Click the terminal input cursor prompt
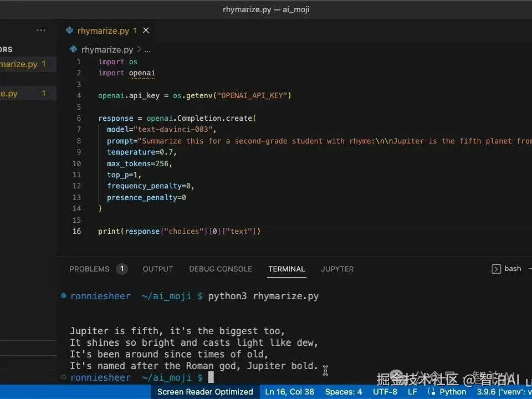 point(211,377)
